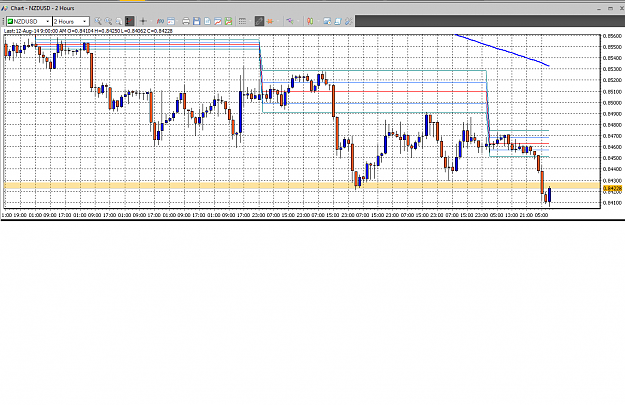Toggle the dark chart-shift toolbar button
Screen dimensions: 625x405
(x=130, y=21)
